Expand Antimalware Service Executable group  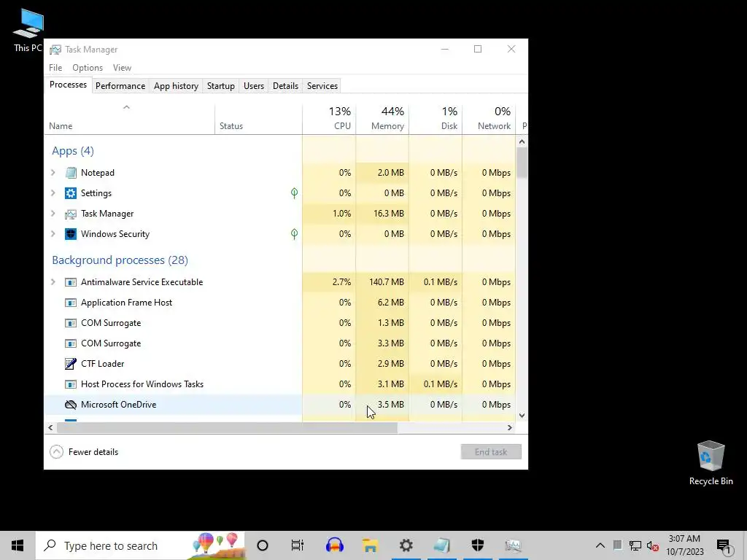pos(53,282)
